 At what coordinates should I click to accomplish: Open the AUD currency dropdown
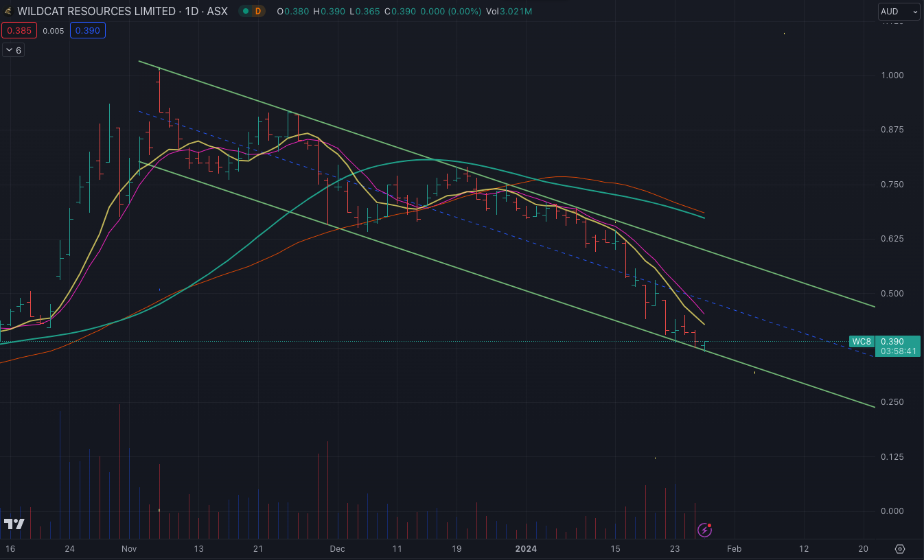click(899, 11)
